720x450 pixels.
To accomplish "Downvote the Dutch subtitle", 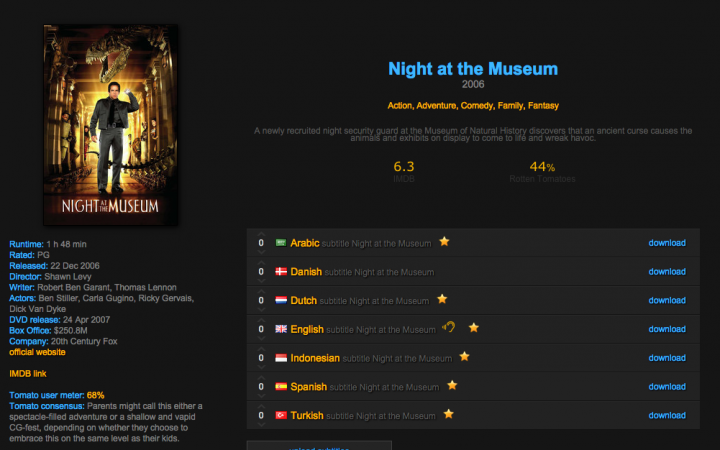I will point(261,309).
